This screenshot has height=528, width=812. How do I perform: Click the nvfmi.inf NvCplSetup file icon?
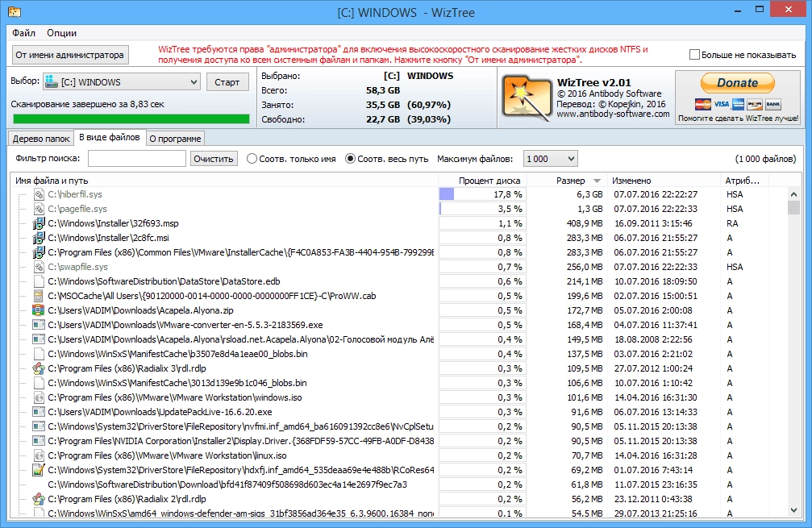tap(39, 426)
